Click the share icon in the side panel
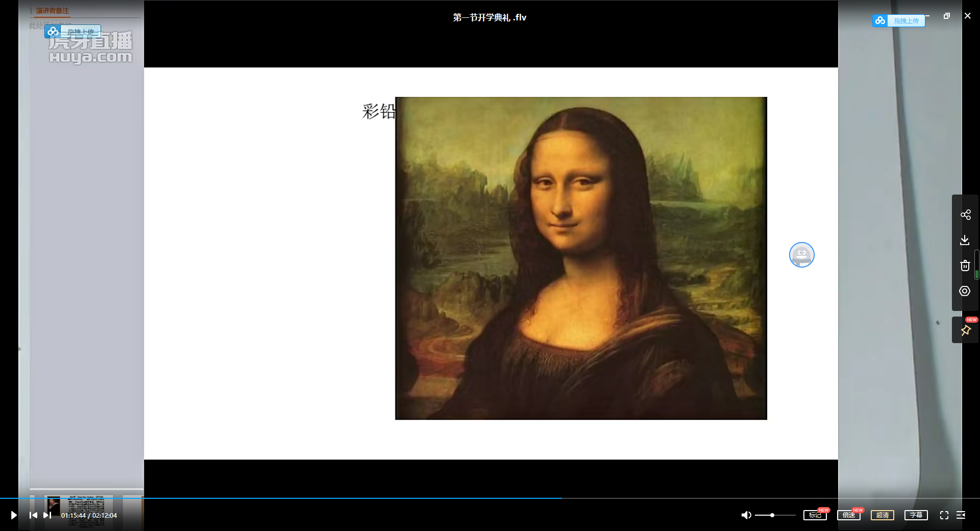The height and width of the screenshot is (531, 980). click(965, 214)
